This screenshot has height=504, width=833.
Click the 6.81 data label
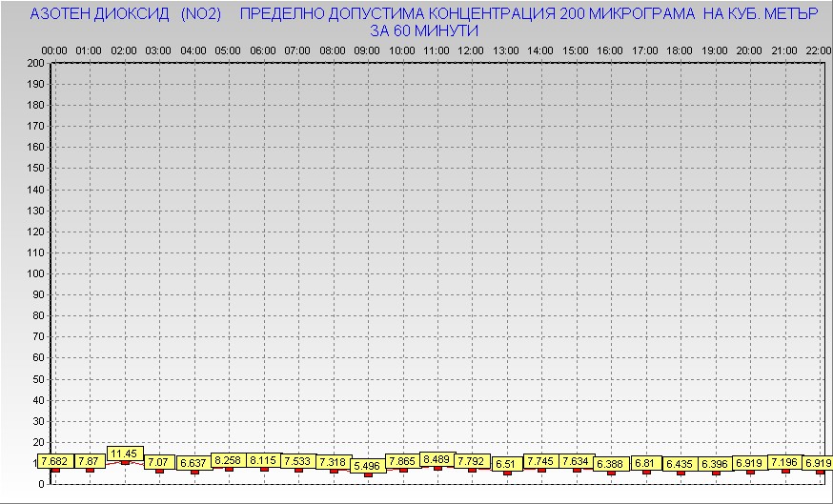pos(645,464)
